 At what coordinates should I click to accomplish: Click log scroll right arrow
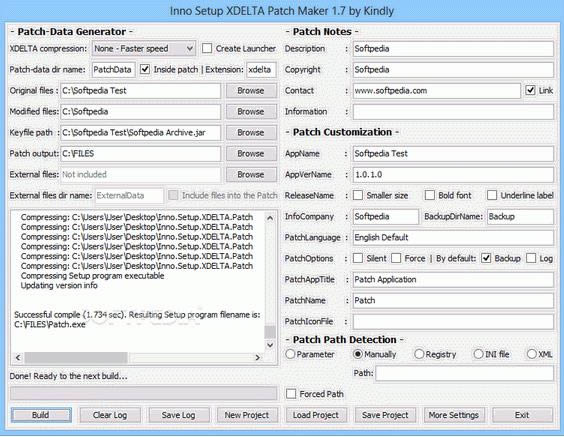coord(258,358)
